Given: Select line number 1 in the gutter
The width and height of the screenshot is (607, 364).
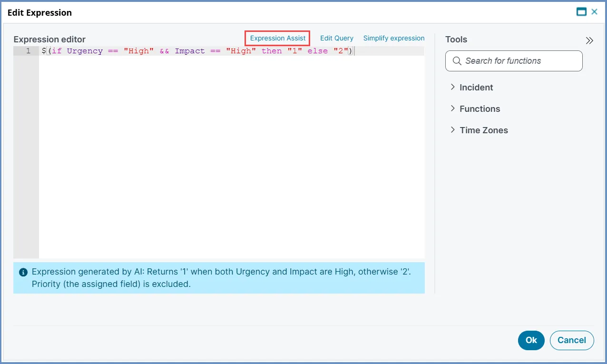Looking at the screenshot, I should (28, 51).
